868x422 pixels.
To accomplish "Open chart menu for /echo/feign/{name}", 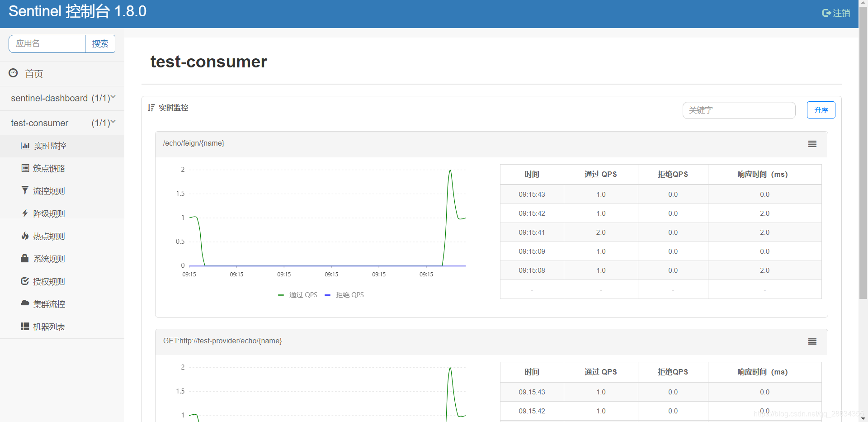I will (x=812, y=144).
